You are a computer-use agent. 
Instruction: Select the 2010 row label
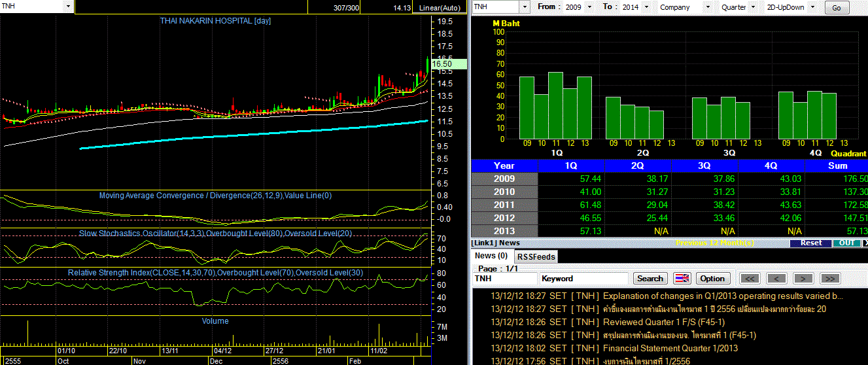(x=504, y=192)
